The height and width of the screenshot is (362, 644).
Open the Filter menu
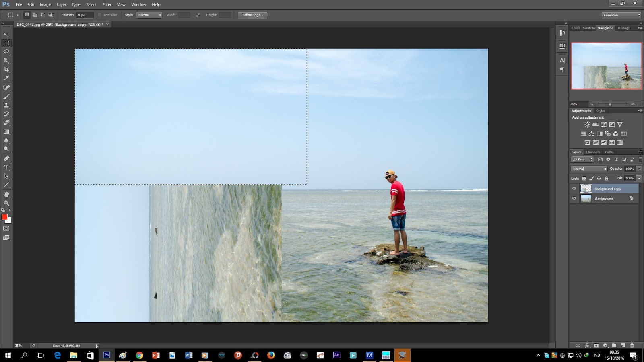[107, 4]
